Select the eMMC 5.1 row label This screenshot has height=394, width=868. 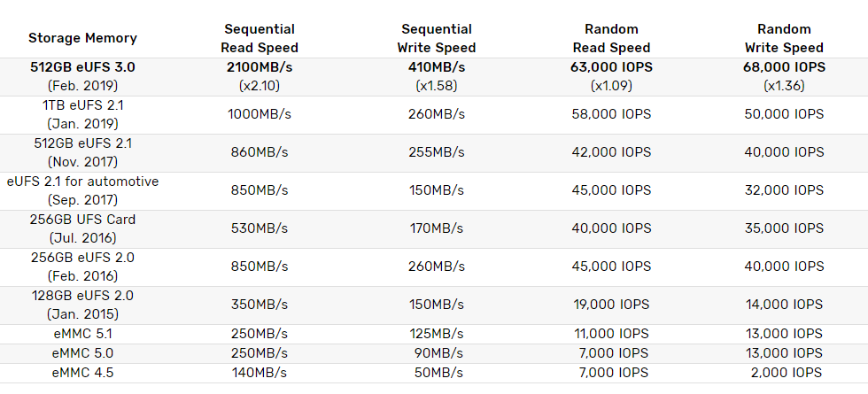coord(82,334)
